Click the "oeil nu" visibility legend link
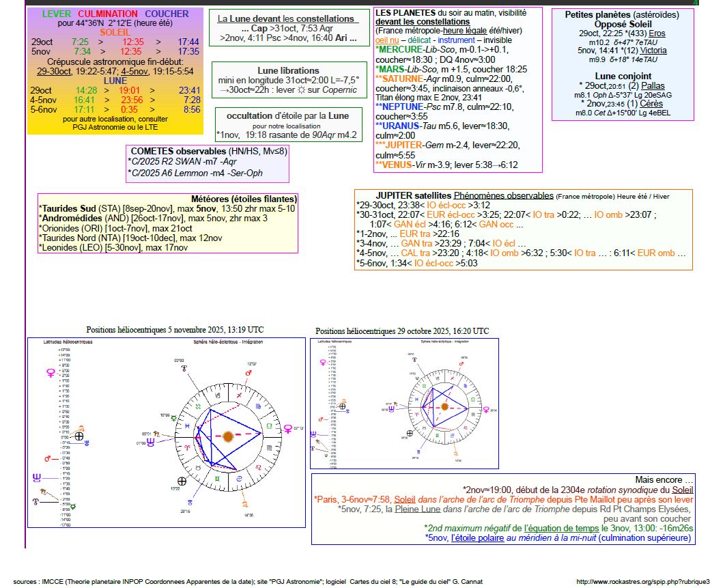The width and height of the screenshot is (725, 588). [387, 40]
